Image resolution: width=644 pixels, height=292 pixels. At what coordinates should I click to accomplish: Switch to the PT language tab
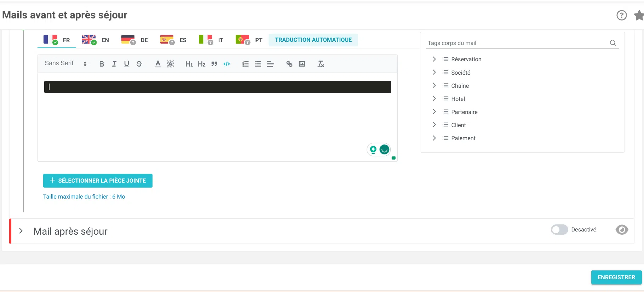(x=249, y=40)
